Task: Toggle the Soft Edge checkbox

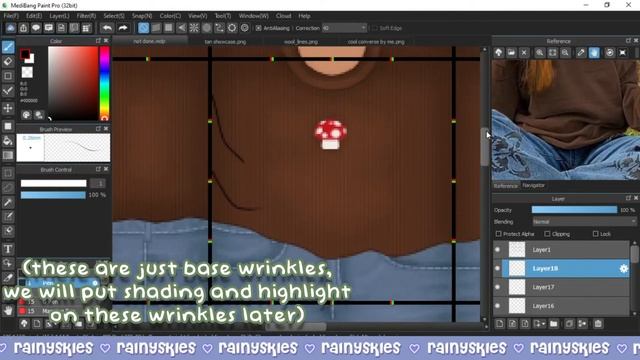Action: click(375, 28)
